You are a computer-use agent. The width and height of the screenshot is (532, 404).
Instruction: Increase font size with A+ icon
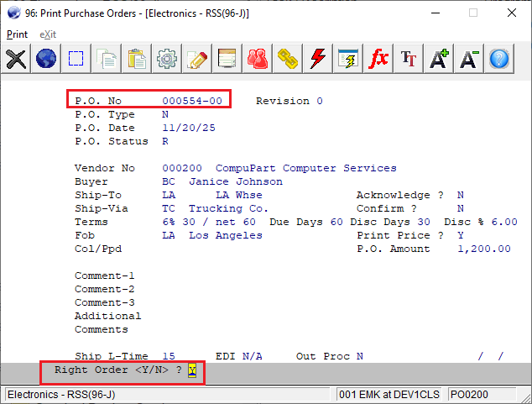tap(439, 59)
